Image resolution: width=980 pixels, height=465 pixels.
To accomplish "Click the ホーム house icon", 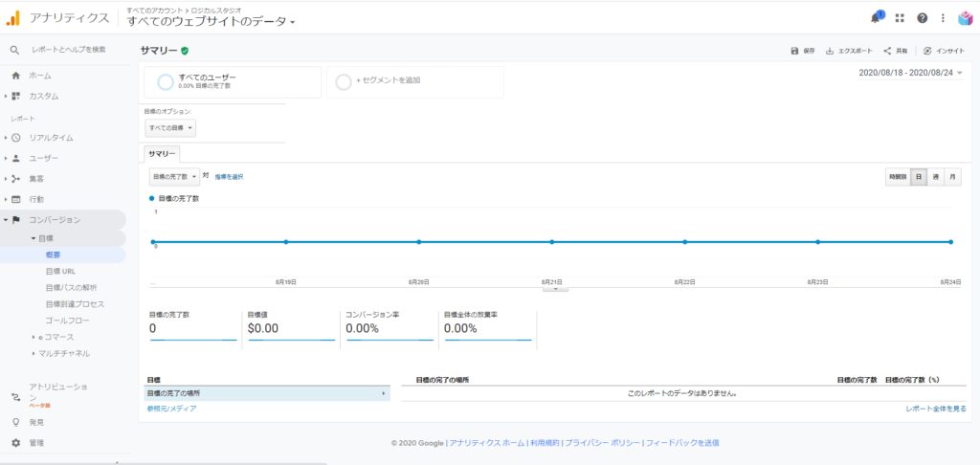I will tap(16, 76).
